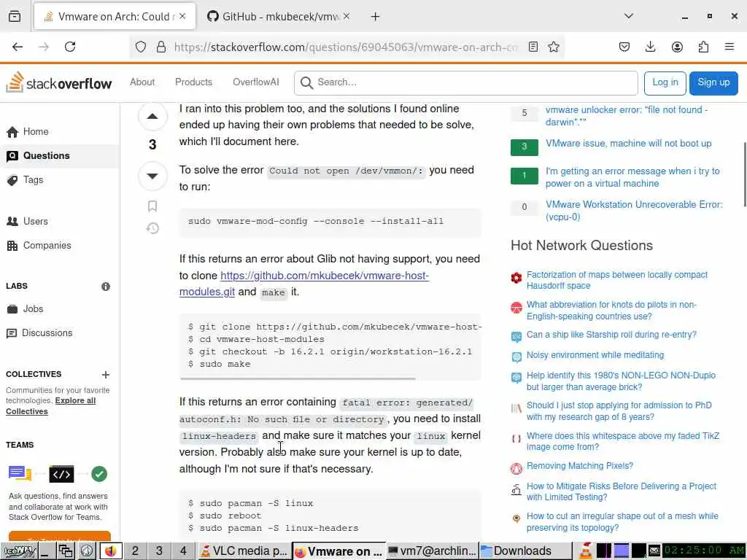Show the answer activity history icon
Viewport: 747px width, 560px height.
pos(152,228)
